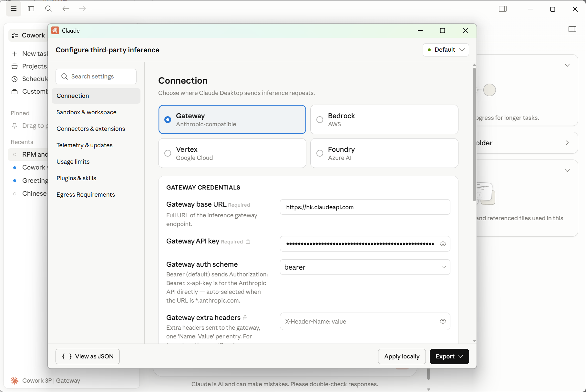This screenshot has width=586, height=392.
Task: Open the Cowork 3P | Gateway account entry
Action: coord(45,380)
